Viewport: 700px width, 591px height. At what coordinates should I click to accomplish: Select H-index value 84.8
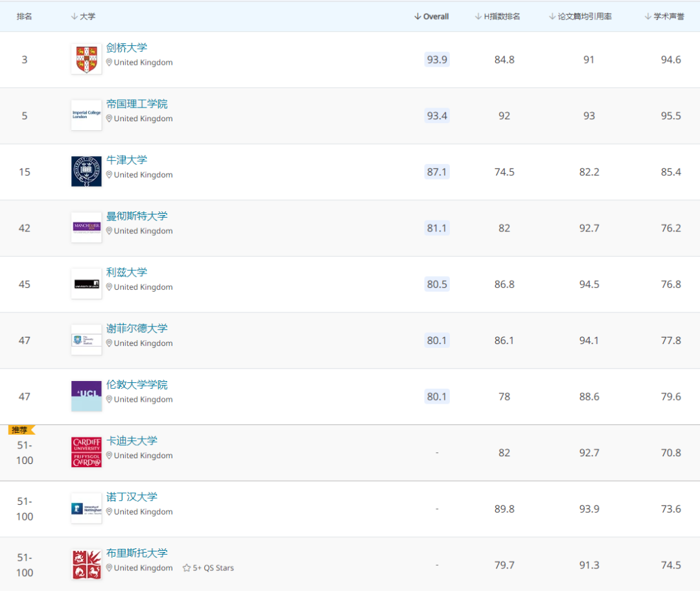point(504,60)
